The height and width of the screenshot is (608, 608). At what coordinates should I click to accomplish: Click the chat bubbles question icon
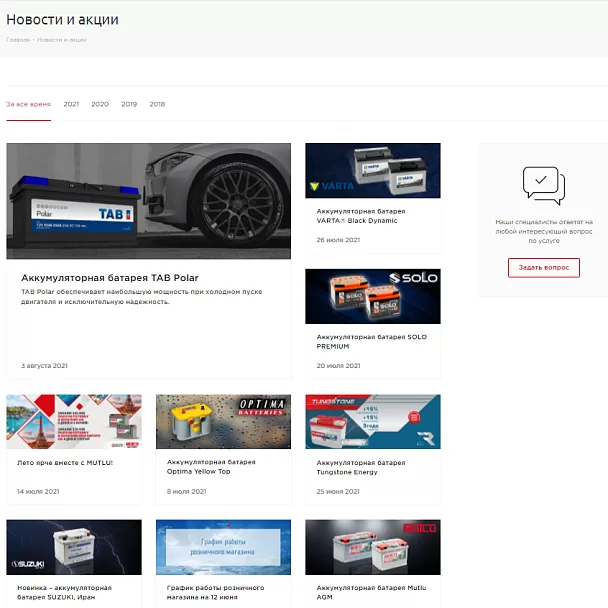[544, 186]
